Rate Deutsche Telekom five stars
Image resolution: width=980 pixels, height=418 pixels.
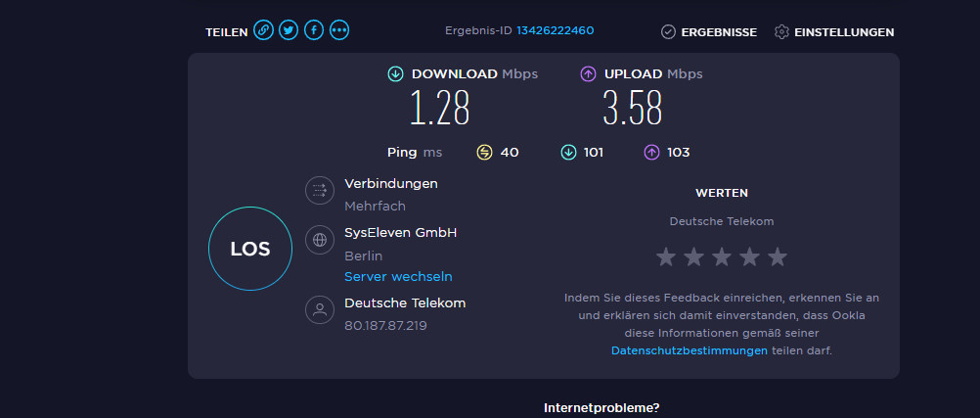(x=778, y=257)
